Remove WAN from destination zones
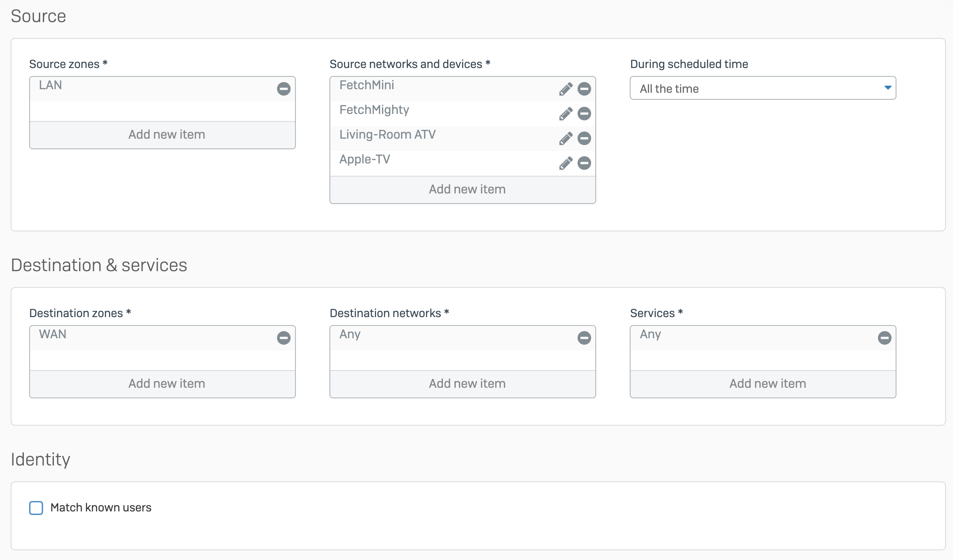This screenshot has width=953, height=560. tap(284, 338)
